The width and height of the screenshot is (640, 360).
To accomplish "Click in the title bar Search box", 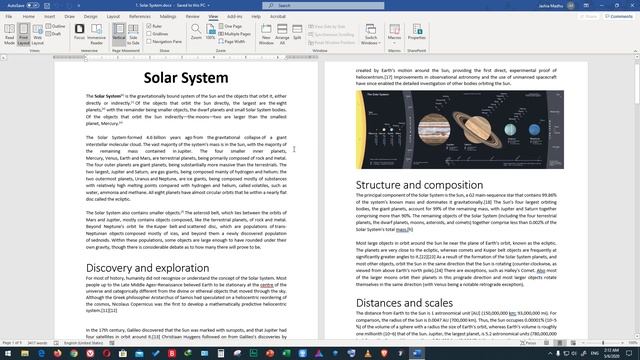I will click(323, 6).
